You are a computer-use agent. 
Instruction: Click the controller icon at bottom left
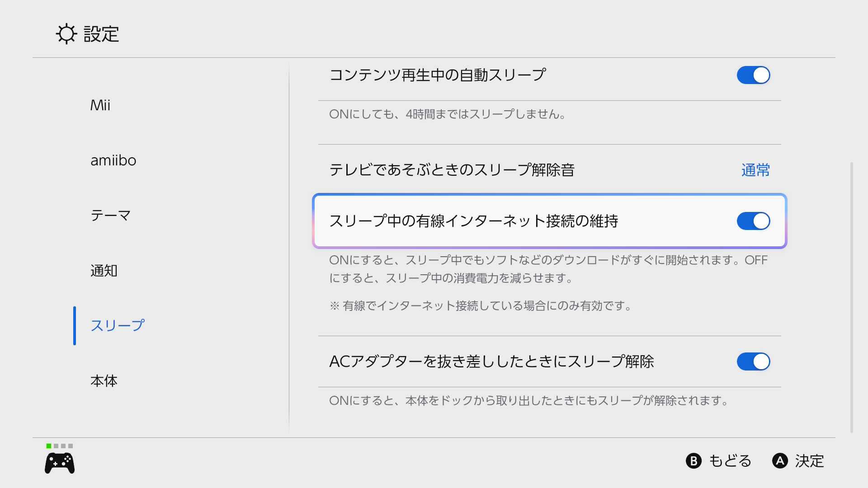(x=60, y=464)
